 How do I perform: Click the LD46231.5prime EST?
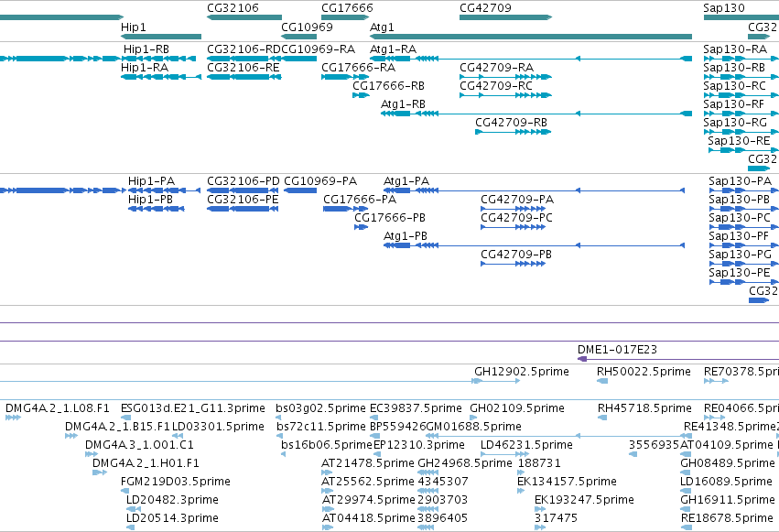point(504,454)
